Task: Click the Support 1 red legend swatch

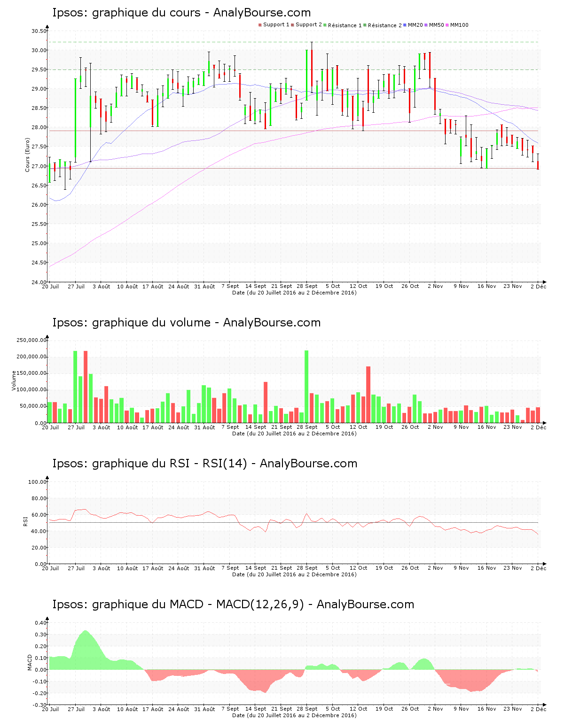Action: point(260,25)
